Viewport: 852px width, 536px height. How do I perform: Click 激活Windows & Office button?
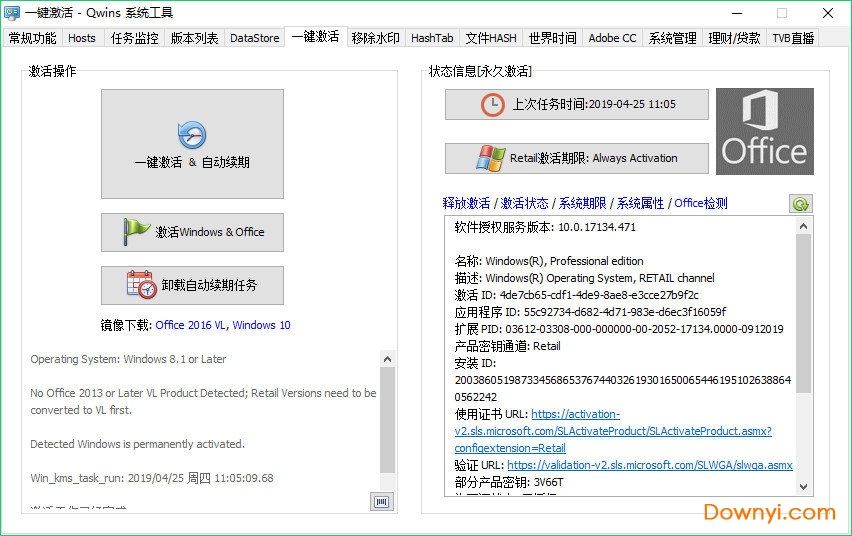tap(192, 232)
